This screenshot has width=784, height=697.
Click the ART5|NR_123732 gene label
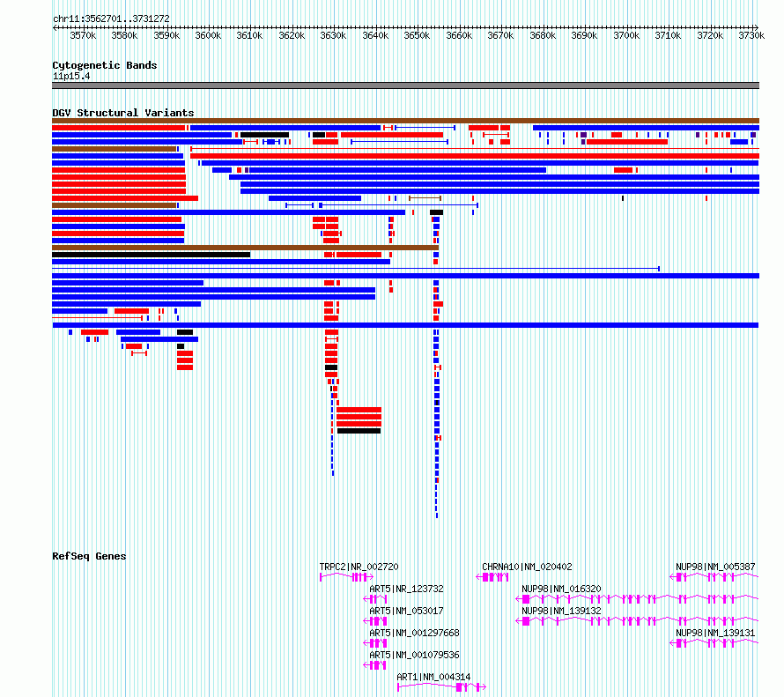pyautogui.click(x=406, y=589)
